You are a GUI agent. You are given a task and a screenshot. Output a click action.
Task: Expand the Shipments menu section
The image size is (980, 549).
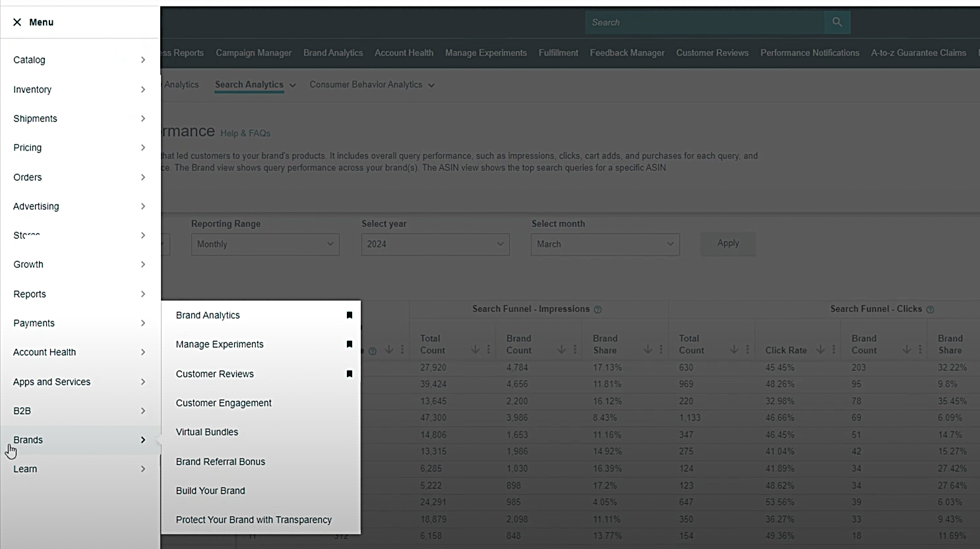click(80, 119)
